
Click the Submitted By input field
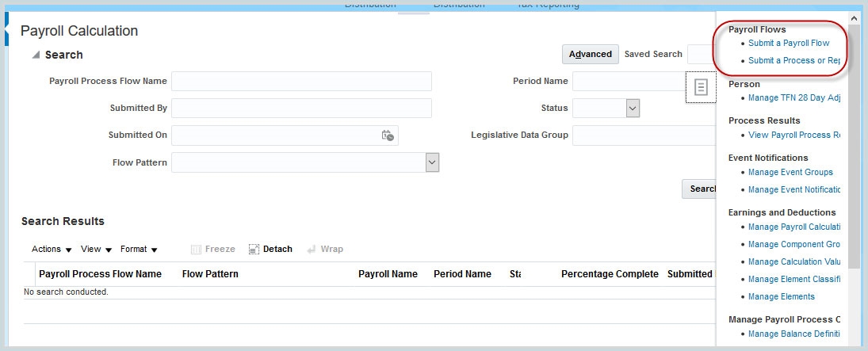coord(301,109)
